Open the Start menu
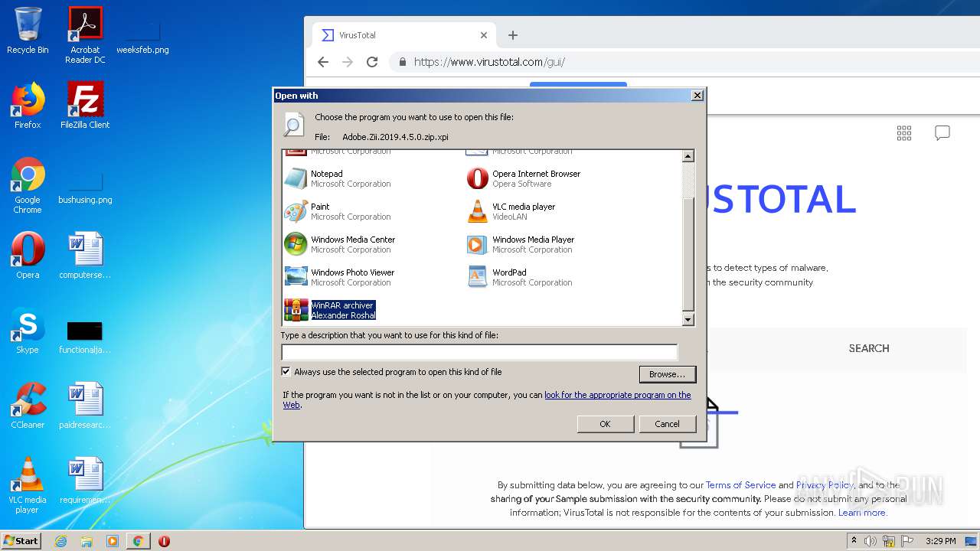Viewport: 980px width, 551px height. [21, 541]
